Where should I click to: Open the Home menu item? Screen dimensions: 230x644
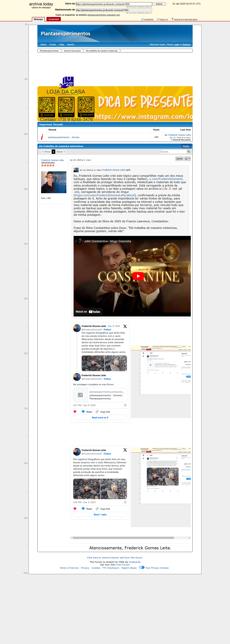[43, 45]
